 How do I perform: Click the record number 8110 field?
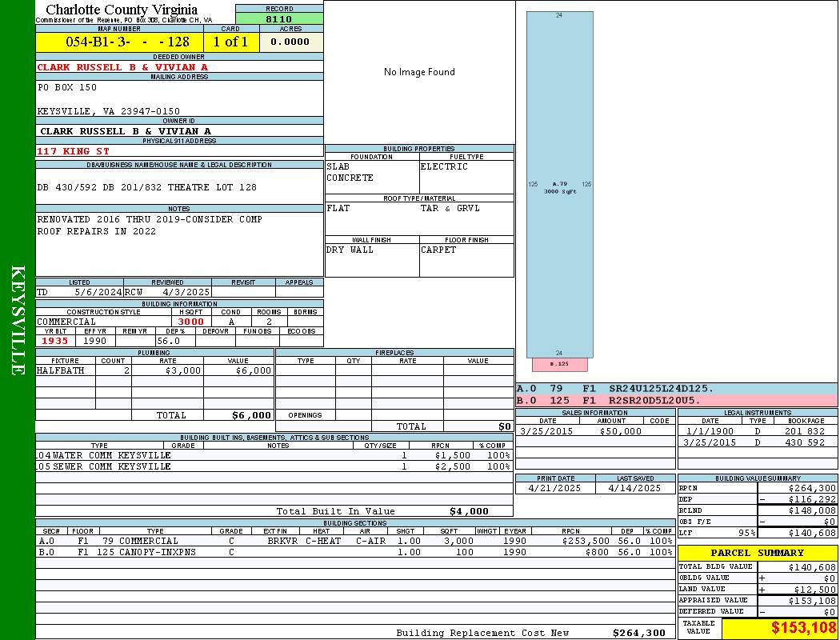coord(279,18)
